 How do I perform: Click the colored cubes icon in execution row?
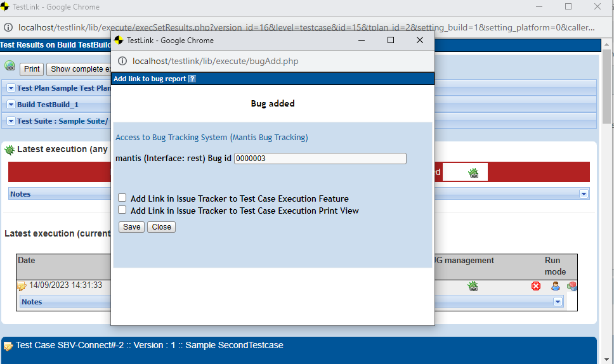pyautogui.click(x=572, y=287)
